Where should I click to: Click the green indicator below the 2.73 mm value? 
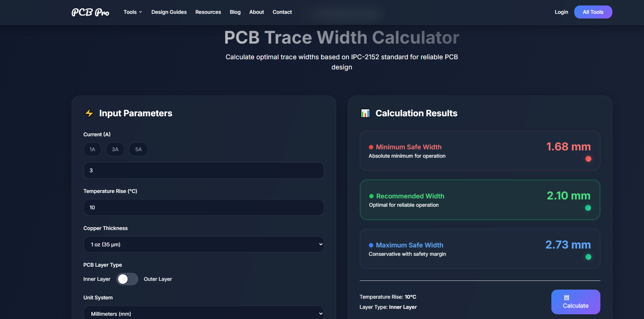(x=588, y=257)
